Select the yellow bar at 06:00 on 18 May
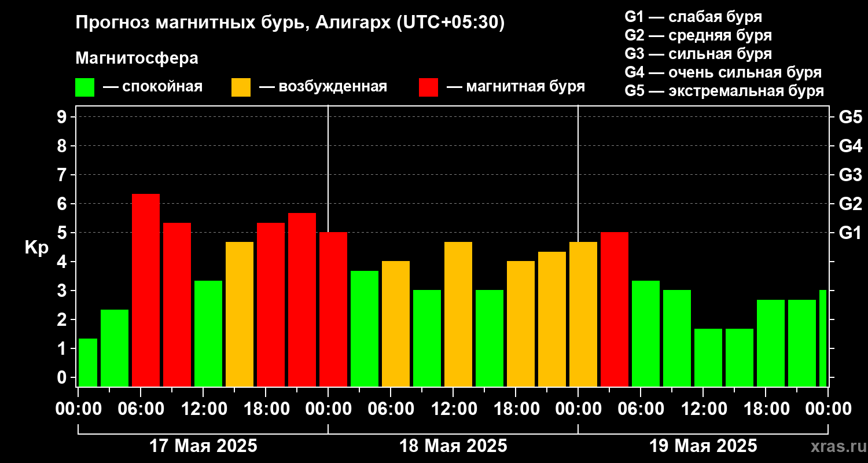868x463 pixels. click(x=396, y=324)
